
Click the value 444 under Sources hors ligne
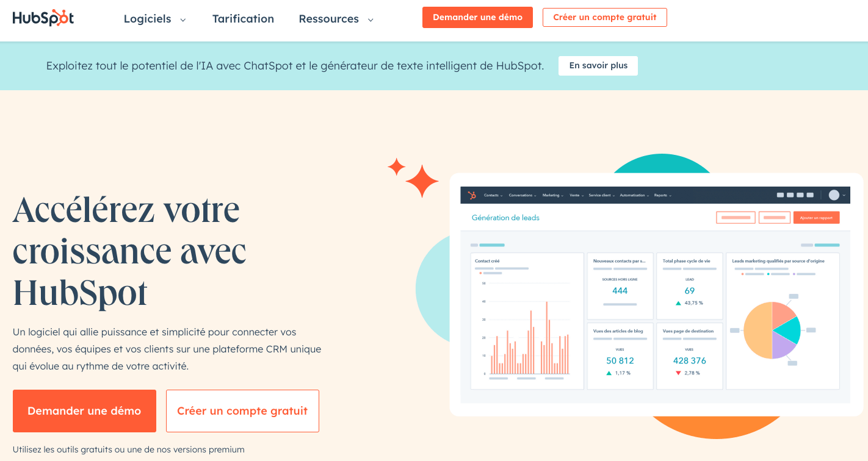pyautogui.click(x=620, y=291)
